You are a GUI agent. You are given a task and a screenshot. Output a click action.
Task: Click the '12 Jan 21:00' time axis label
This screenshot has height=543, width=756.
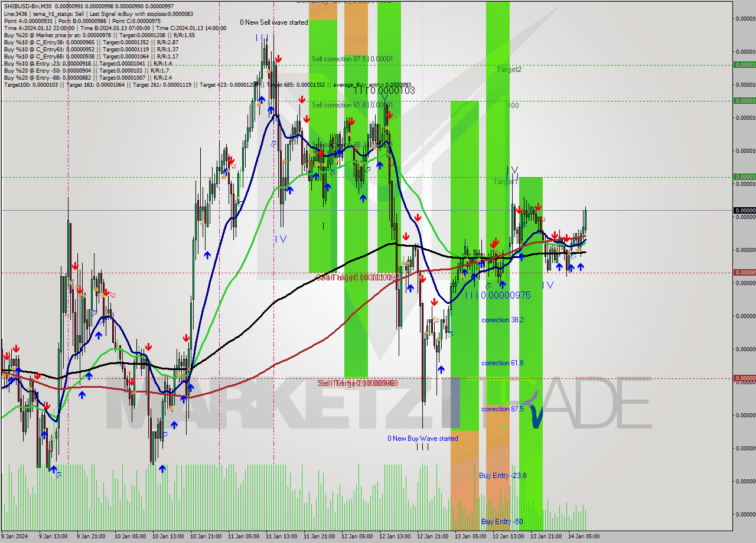pyautogui.click(x=432, y=537)
